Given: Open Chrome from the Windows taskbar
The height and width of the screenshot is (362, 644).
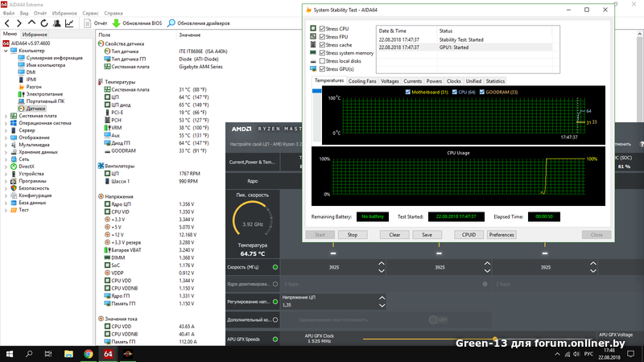Looking at the screenshot, I should point(88,354).
